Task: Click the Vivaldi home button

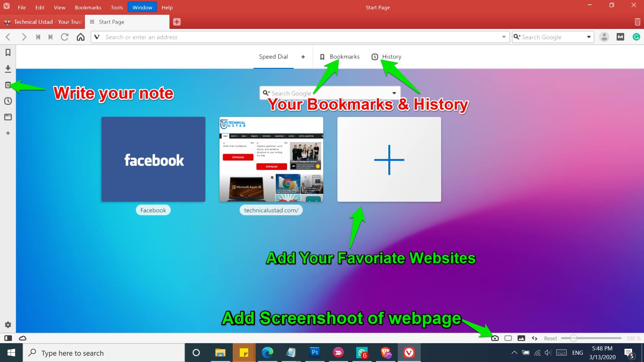Action: click(80, 37)
